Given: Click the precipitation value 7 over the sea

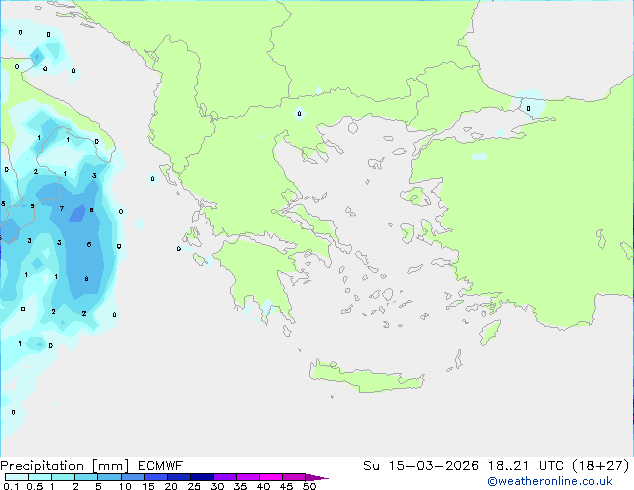Looking at the screenshot, I should pos(62,209).
